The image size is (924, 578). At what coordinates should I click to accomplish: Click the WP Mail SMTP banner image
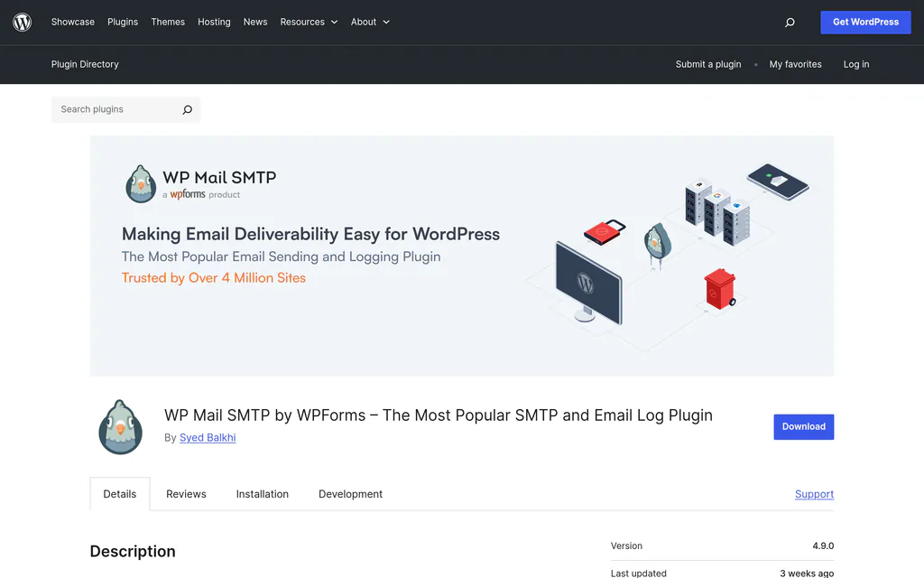(x=462, y=256)
